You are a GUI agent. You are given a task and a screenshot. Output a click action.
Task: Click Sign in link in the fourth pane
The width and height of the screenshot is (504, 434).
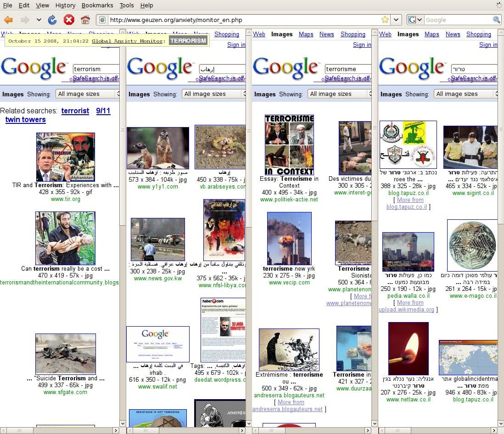tap(488, 45)
